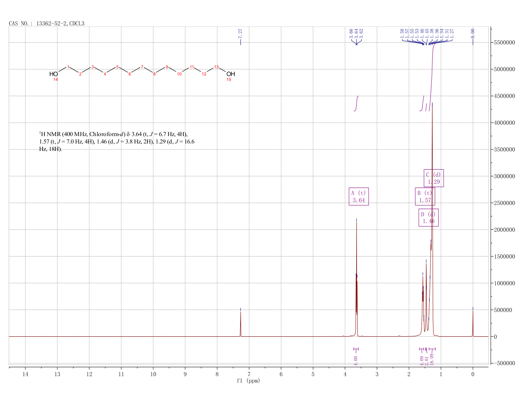
Task: Select multiplet box C (d) 1.29
Action: point(434,178)
